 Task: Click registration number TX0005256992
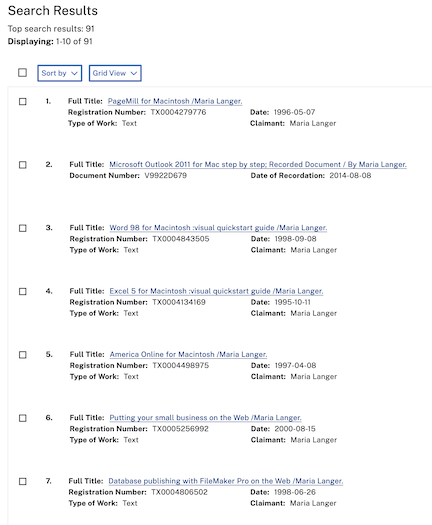coord(180,429)
